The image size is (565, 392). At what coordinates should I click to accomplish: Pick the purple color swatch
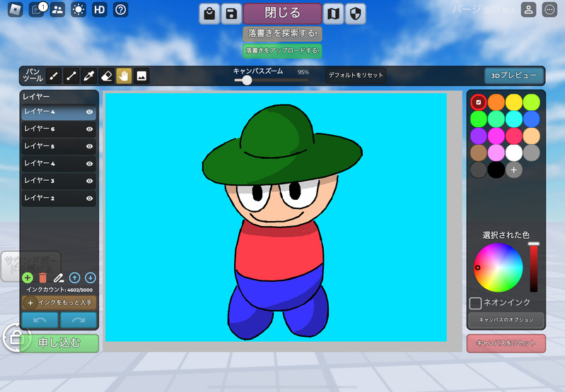click(x=479, y=136)
